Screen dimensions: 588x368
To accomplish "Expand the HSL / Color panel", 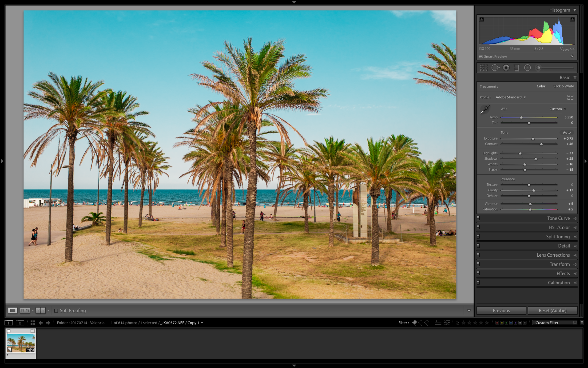I will [x=559, y=227].
